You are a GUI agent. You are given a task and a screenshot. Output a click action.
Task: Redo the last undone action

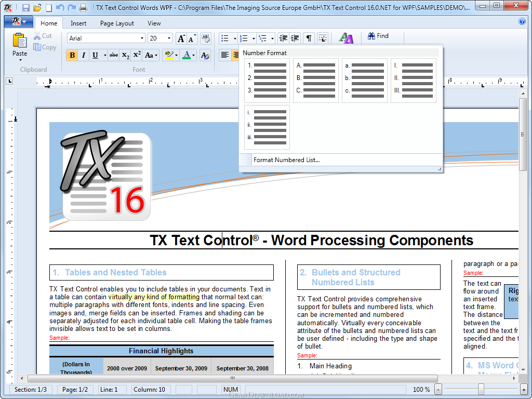(71, 7)
